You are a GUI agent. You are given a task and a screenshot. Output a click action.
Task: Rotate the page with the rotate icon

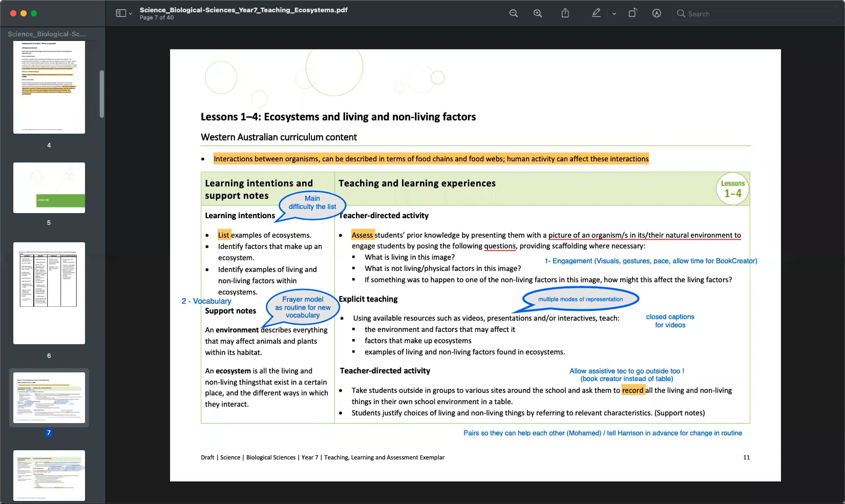click(x=632, y=13)
